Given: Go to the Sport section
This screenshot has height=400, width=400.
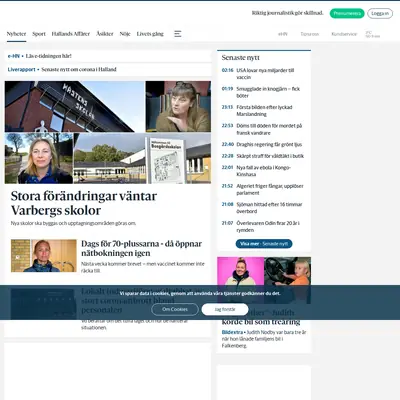Looking at the screenshot, I should pyautogui.click(x=39, y=34).
